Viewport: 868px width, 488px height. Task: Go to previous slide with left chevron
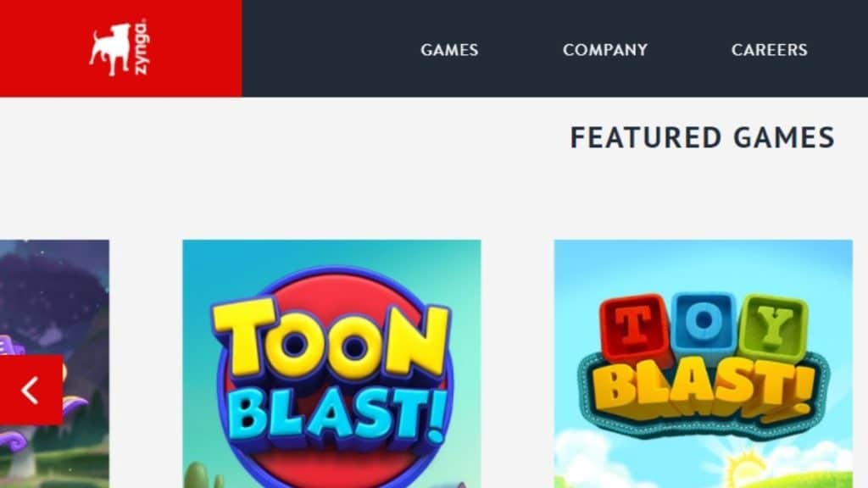(x=31, y=390)
